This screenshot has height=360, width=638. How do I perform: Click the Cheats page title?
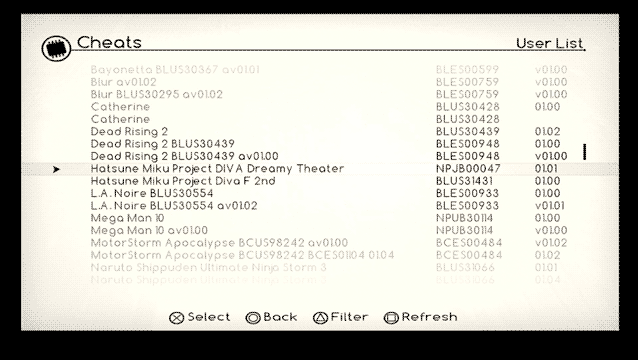[109, 42]
